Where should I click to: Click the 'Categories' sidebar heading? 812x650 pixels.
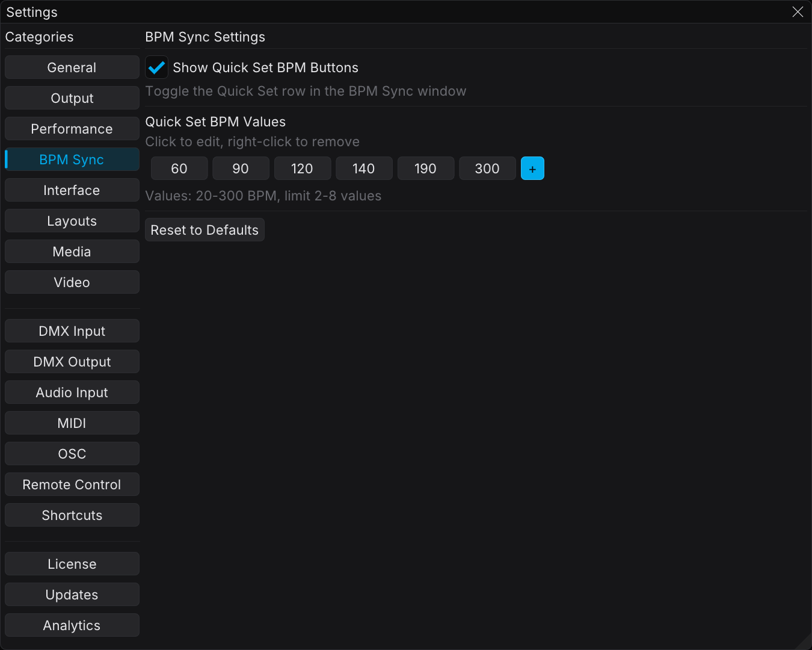40,37
